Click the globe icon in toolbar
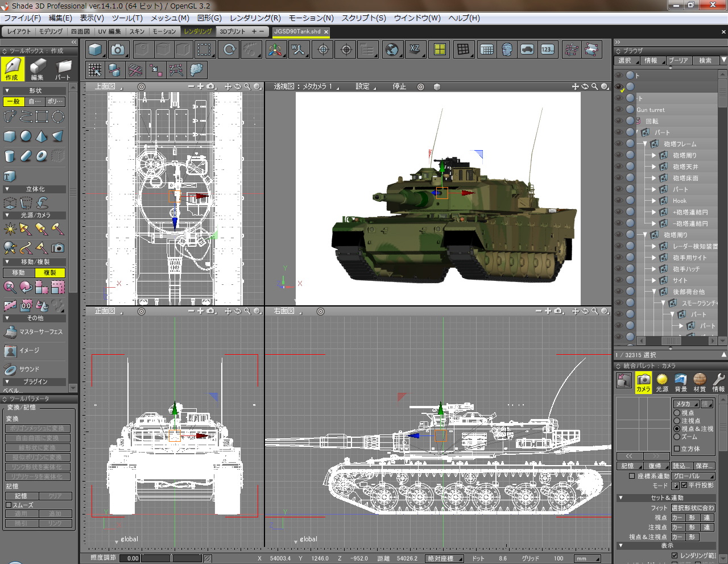The image size is (728, 564). pyautogui.click(x=391, y=50)
